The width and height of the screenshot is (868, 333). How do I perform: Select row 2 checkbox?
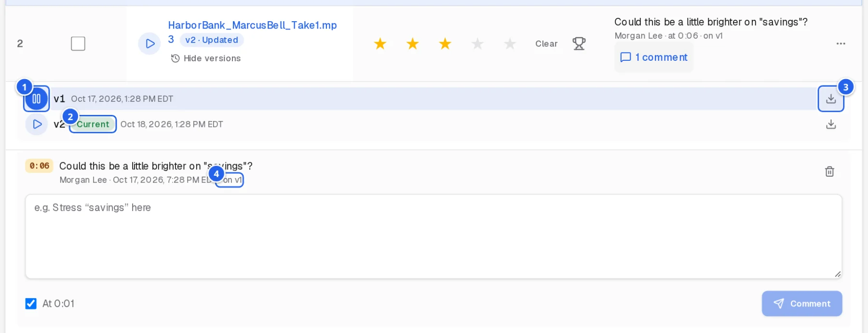[78, 43]
